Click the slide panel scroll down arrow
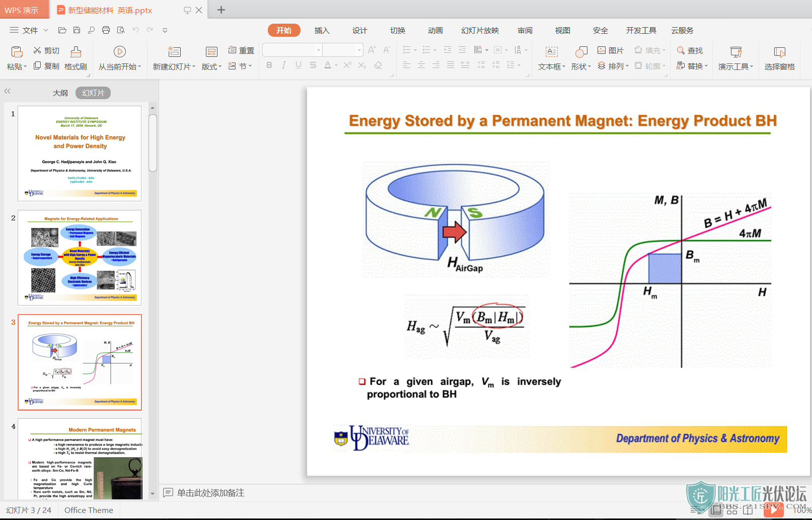The image size is (812, 520). coord(153,494)
